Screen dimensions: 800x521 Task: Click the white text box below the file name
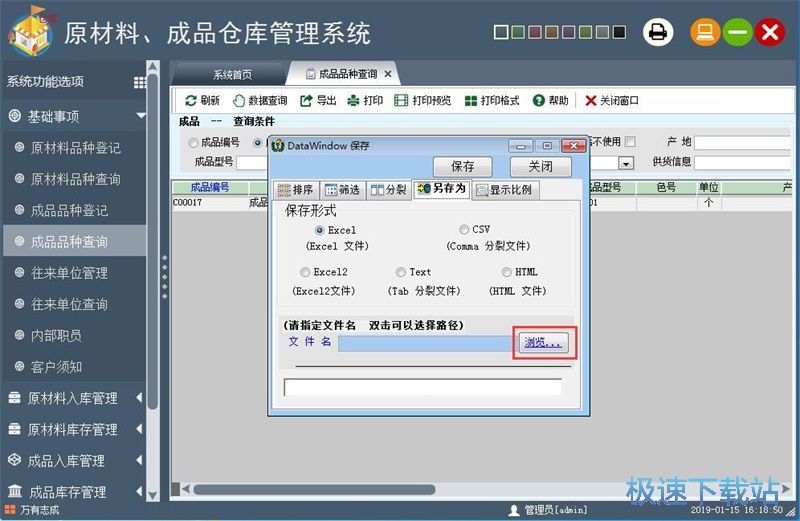pos(422,387)
